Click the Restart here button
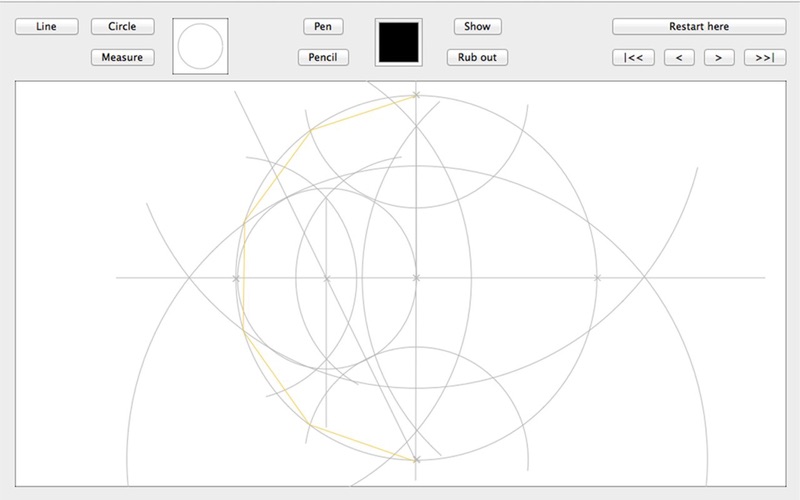Image resolution: width=800 pixels, height=500 pixels. point(699,27)
